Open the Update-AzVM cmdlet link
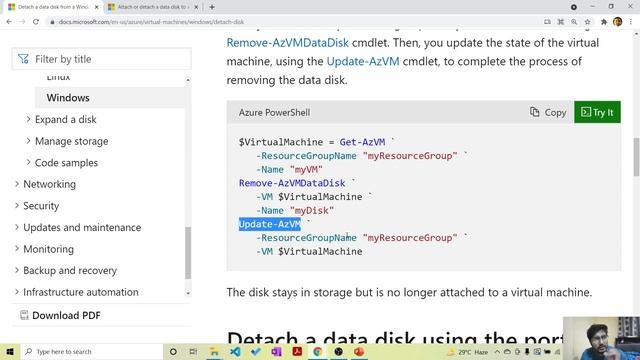This screenshot has width=640, height=360. (363, 62)
